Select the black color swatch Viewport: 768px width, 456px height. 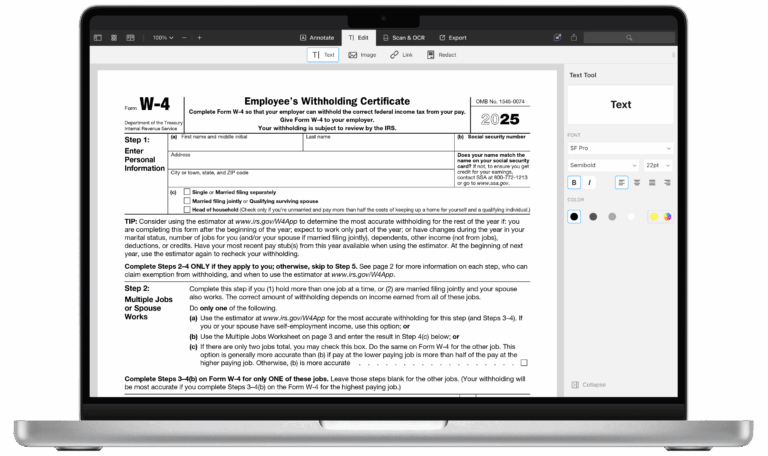(574, 216)
